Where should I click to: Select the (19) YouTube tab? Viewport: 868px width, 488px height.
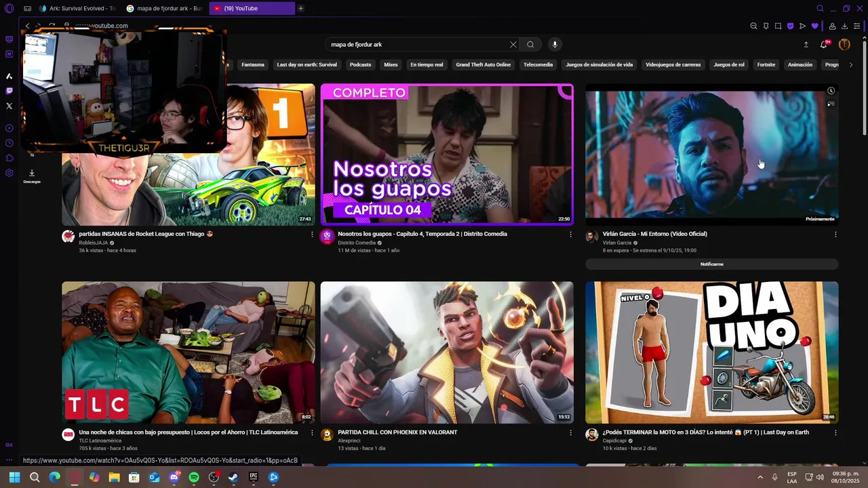point(252,9)
